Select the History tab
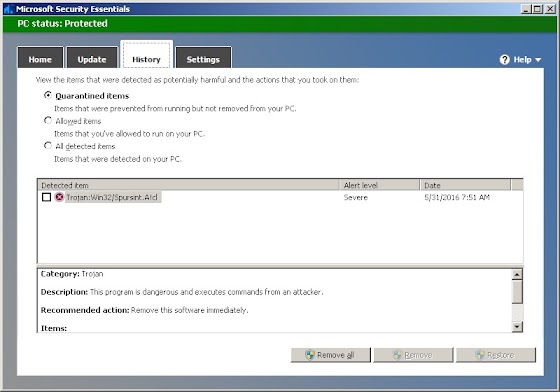The image size is (560, 392). [x=146, y=55]
